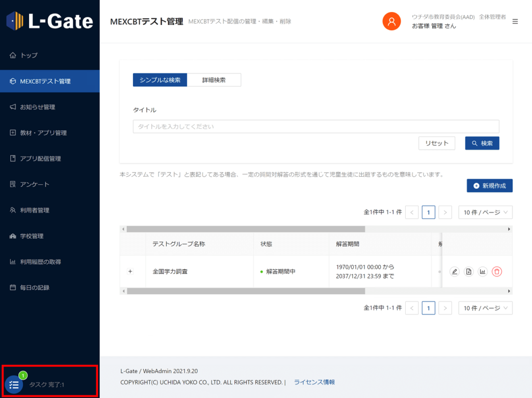Open the task list icon button
Image resolution: width=532 pixels, height=398 pixels.
pyautogui.click(x=14, y=384)
